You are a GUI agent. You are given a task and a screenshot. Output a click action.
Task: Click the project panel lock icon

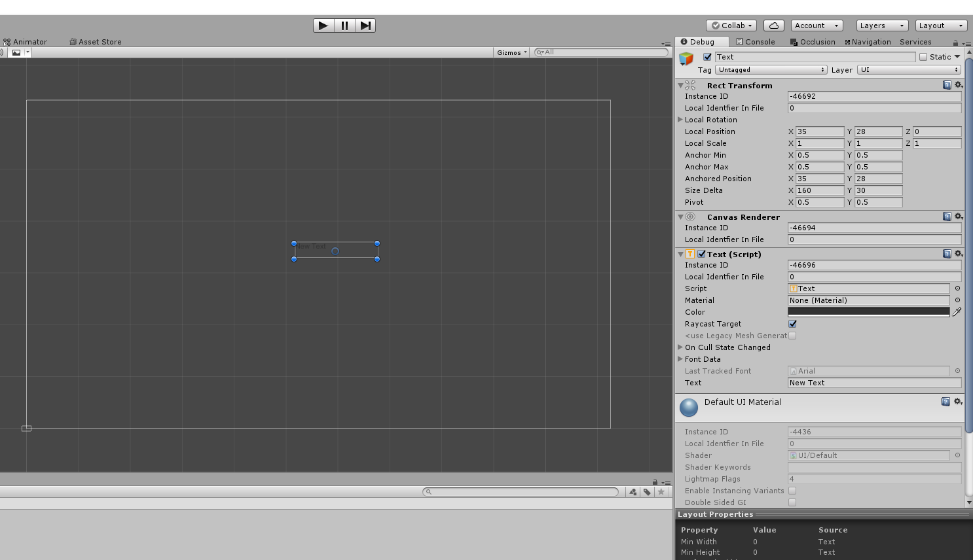[x=655, y=482]
